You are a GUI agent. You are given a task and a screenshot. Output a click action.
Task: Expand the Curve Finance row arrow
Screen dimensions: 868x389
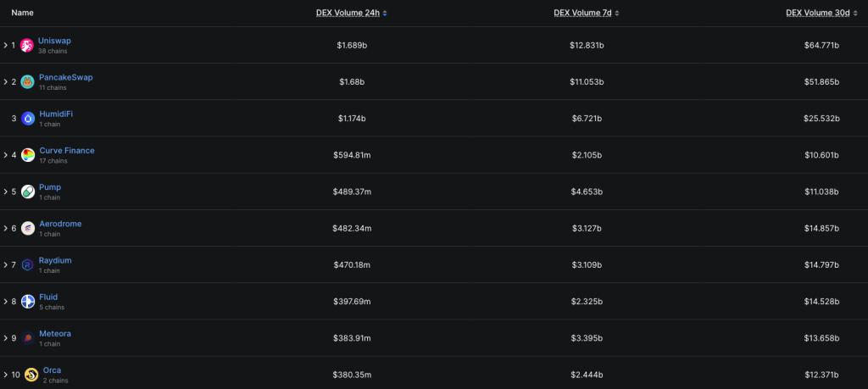click(x=5, y=154)
